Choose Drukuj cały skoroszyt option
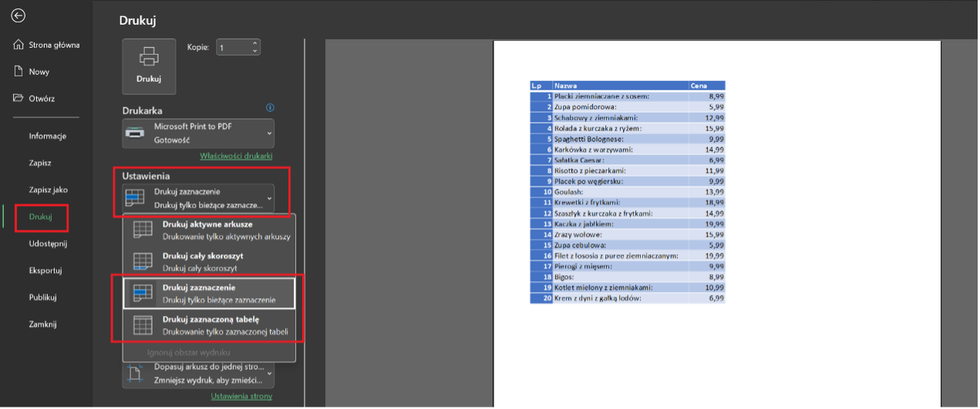980x409 pixels. click(208, 261)
